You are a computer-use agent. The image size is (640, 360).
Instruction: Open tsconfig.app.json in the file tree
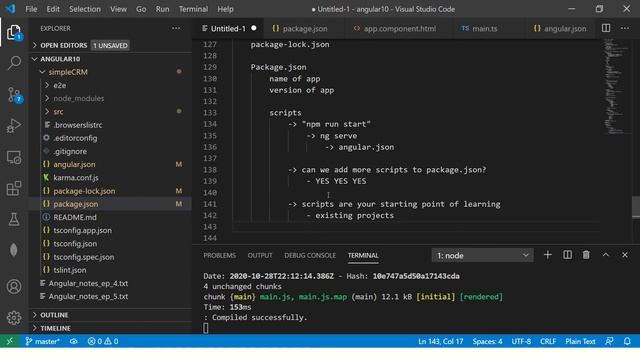(x=82, y=230)
